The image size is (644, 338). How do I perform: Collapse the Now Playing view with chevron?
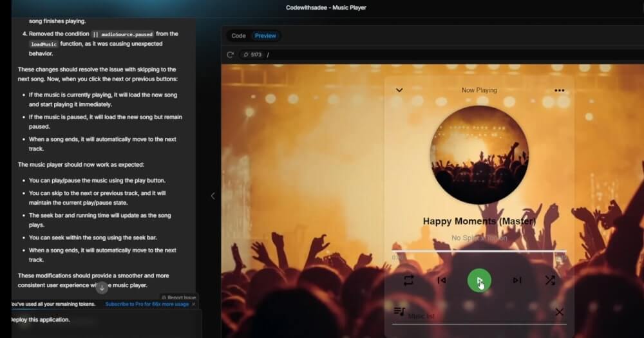pyautogui.click(x=399, y=90)
